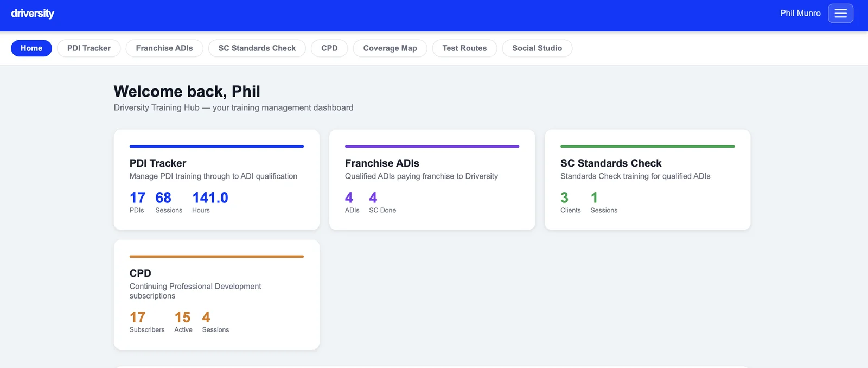Click the Phil Munro user name

tap(800, 14)
